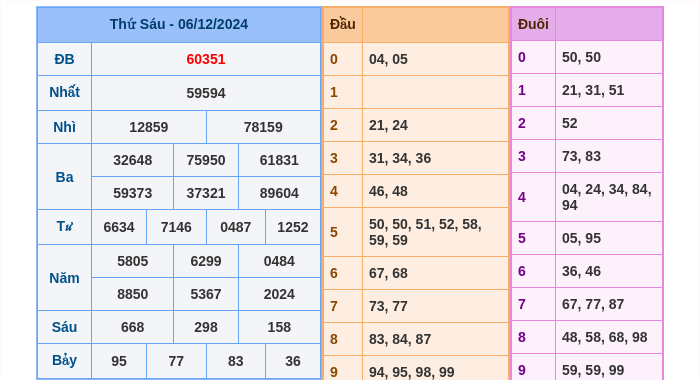Select fifth prize number 8850
Viewport: 700px width, 380px height.
[x=133, y=294]
